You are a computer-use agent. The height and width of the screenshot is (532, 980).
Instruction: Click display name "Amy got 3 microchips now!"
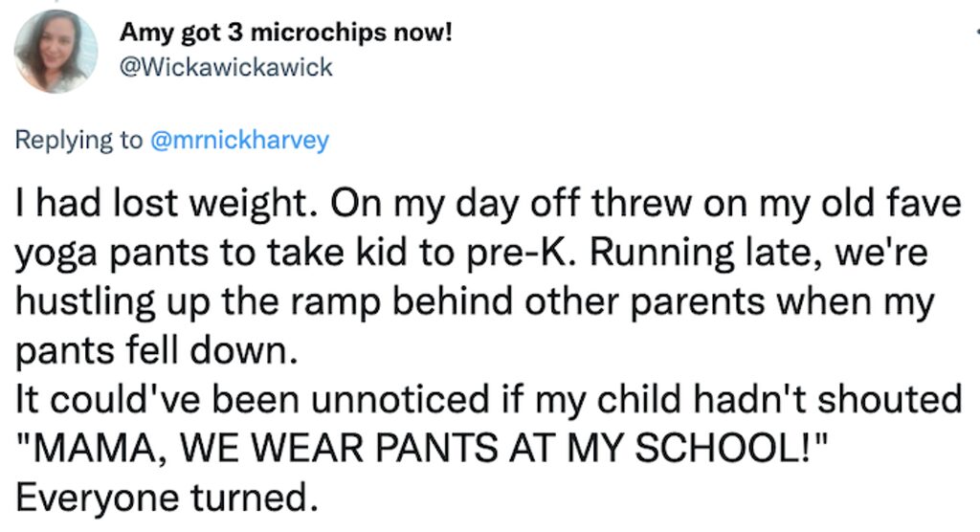[x=285, y=33]
